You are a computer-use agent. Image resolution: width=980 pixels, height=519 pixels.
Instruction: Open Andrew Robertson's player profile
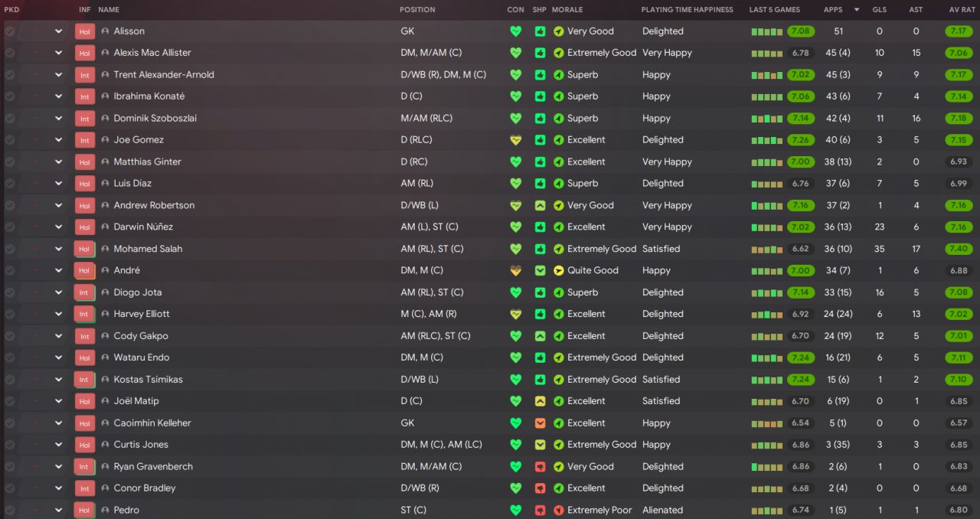[154, 205]
